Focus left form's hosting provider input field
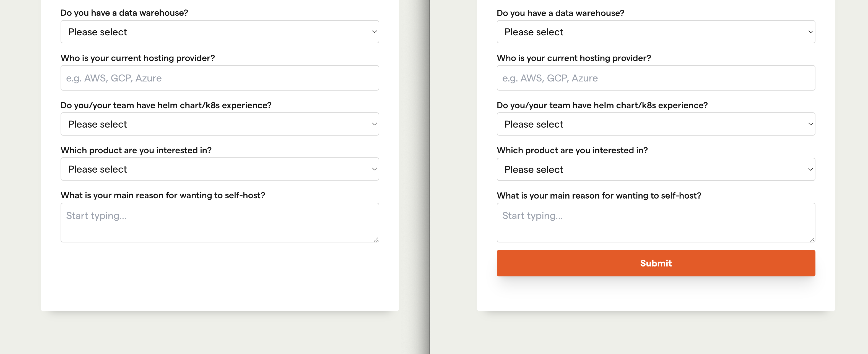The height and width of the screenshot is (354, 868). click(219, 78)
